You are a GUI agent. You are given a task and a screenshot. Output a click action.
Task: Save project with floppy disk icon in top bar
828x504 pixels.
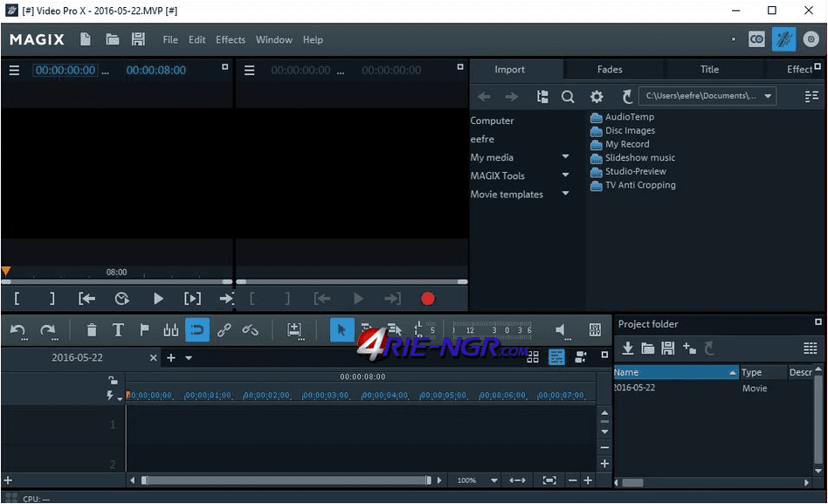[x=138, y=39]
